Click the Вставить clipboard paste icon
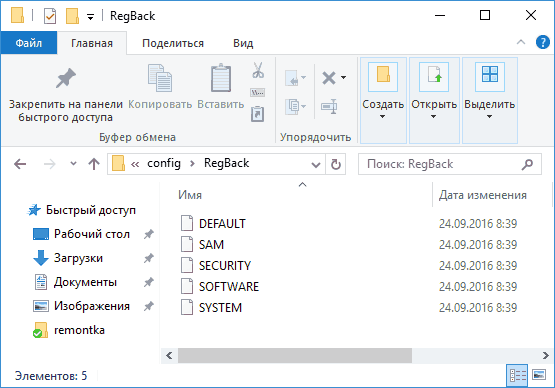The height and width of the screenshot is (388, 555). pos(221,78)
